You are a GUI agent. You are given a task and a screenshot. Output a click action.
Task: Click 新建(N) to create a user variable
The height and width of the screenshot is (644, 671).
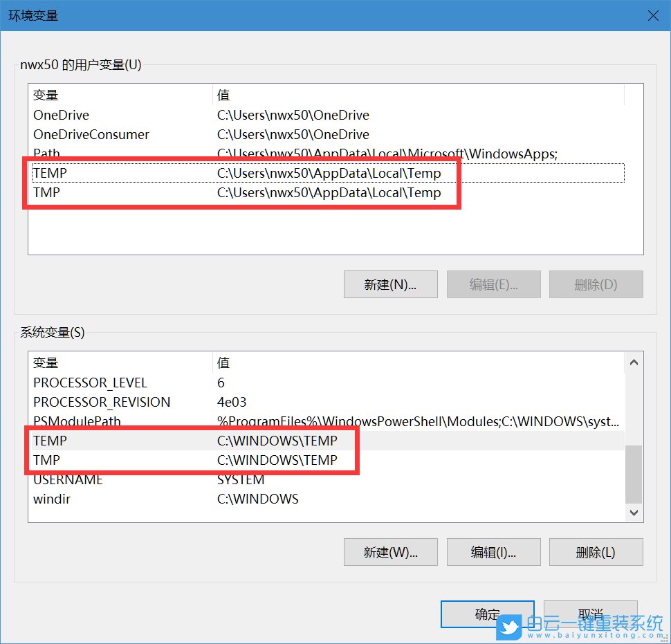(390, 284)
